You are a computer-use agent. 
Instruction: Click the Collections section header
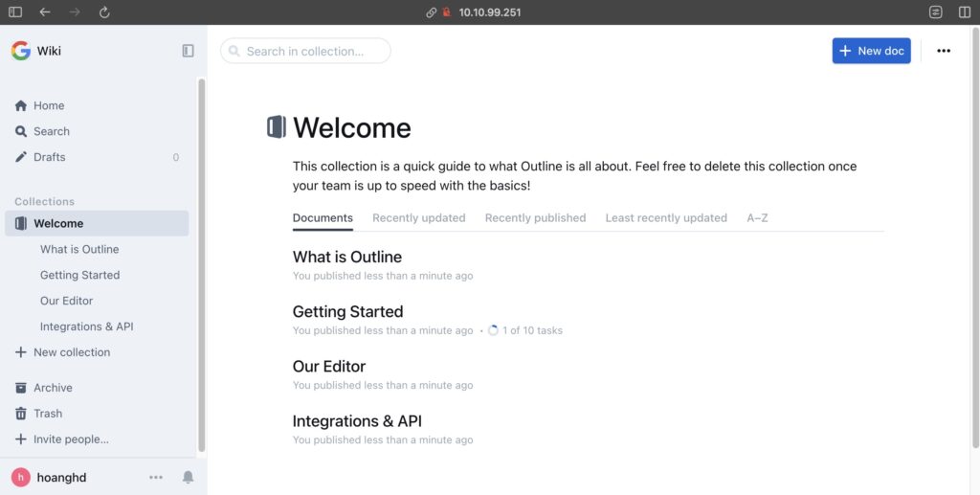tap(44, 201)
